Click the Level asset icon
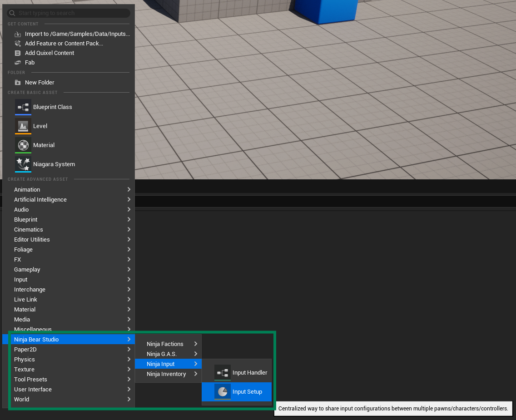 (x=23, y=126)
